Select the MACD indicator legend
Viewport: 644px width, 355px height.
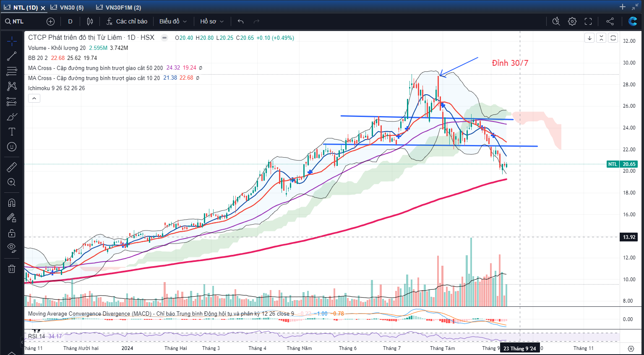pos(161,314)
